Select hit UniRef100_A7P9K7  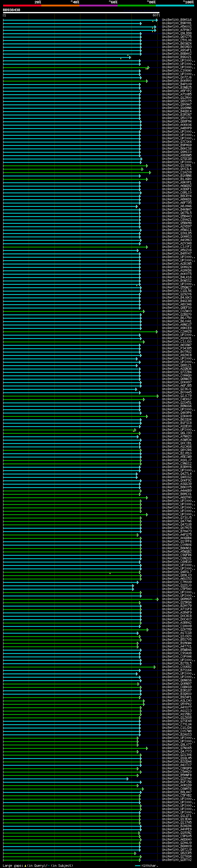pyautogui.click(x=177, y=30)
